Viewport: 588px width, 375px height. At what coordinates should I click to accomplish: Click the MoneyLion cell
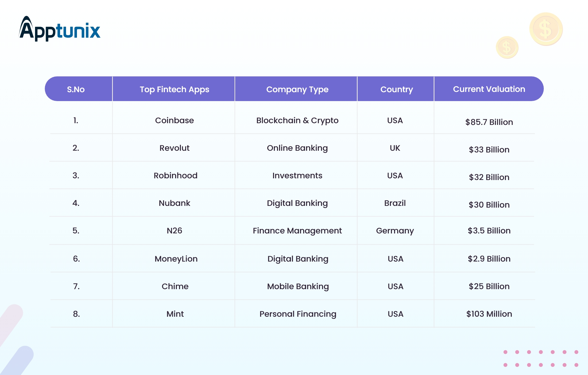click(x=176, y=259)
